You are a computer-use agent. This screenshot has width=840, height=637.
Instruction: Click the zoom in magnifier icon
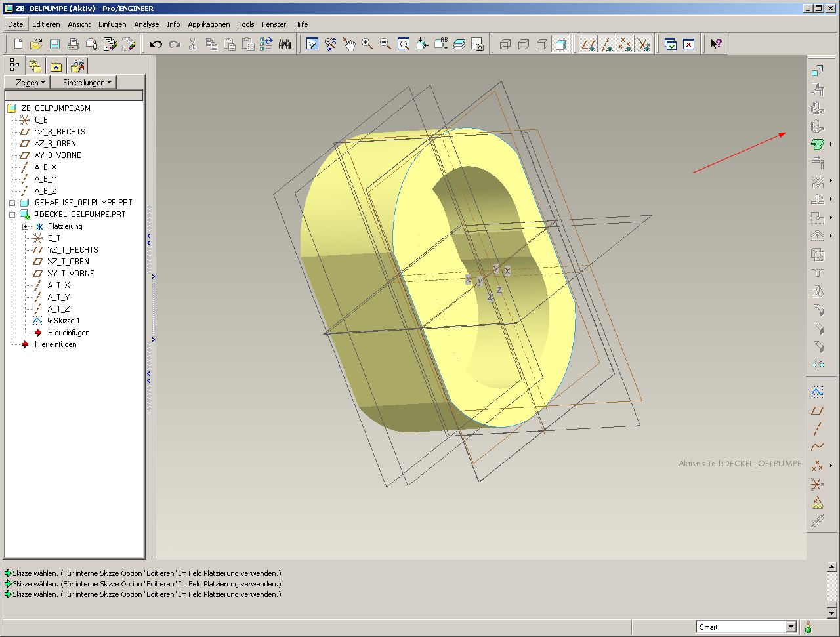pyautogui.click(x=367, y=44)
